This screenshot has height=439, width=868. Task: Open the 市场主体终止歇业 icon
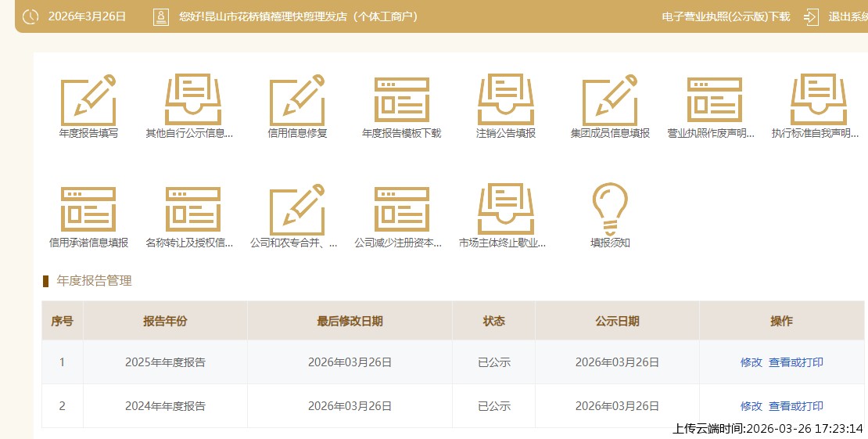pyautogui.click(x=506, y=210)
